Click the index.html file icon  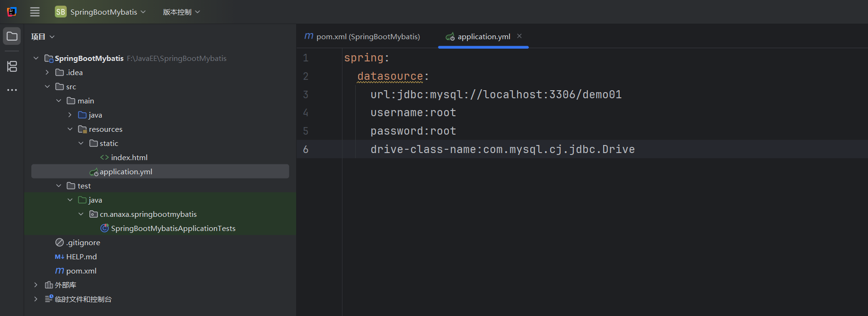point(105,157)
